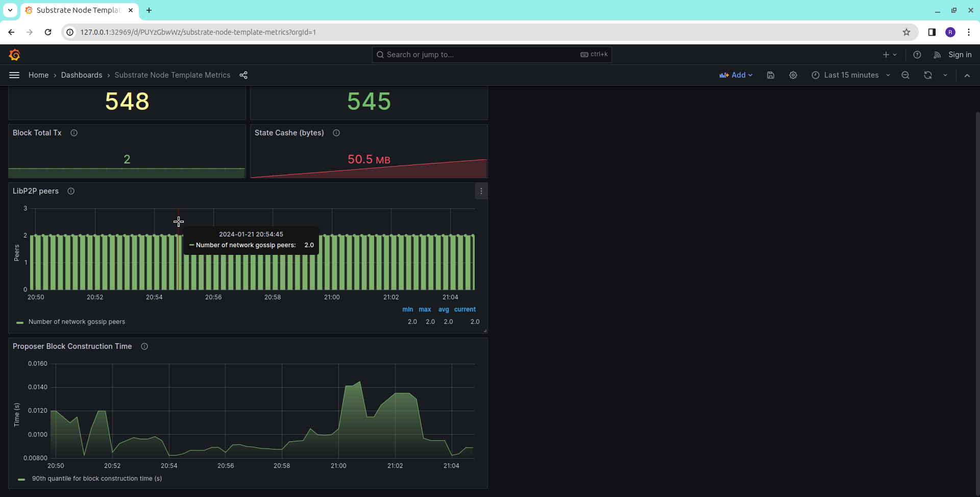The width and height of the screenshot is (980, 497).
Task: Open the news feed icon
Action: tap(937, 55)
